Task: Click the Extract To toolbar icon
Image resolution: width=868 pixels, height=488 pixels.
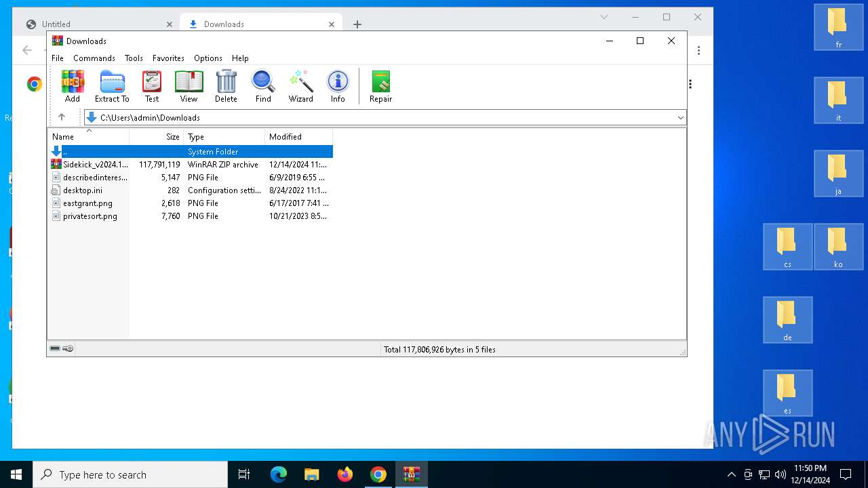Action: point(112,86)
